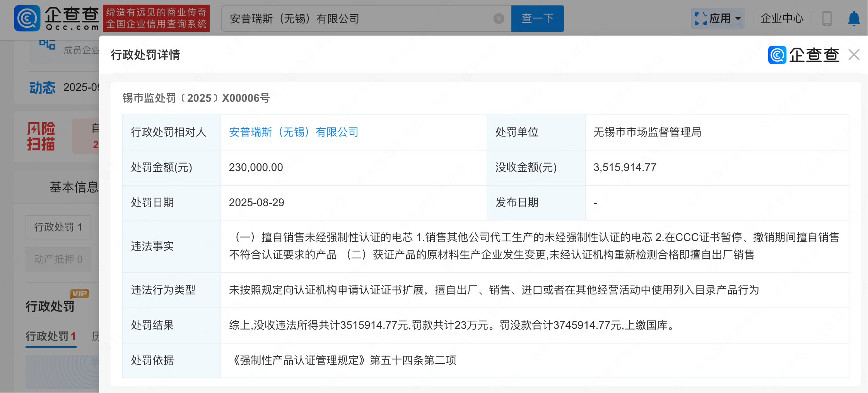Click the 处罚结果 summary text

click(x=453, y=325)
